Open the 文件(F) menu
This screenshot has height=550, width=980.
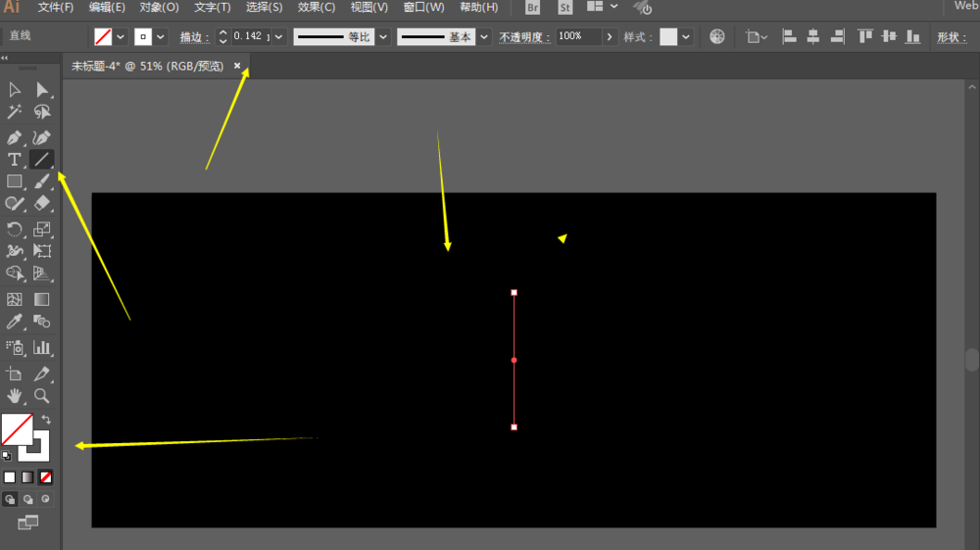pos(56,8)
